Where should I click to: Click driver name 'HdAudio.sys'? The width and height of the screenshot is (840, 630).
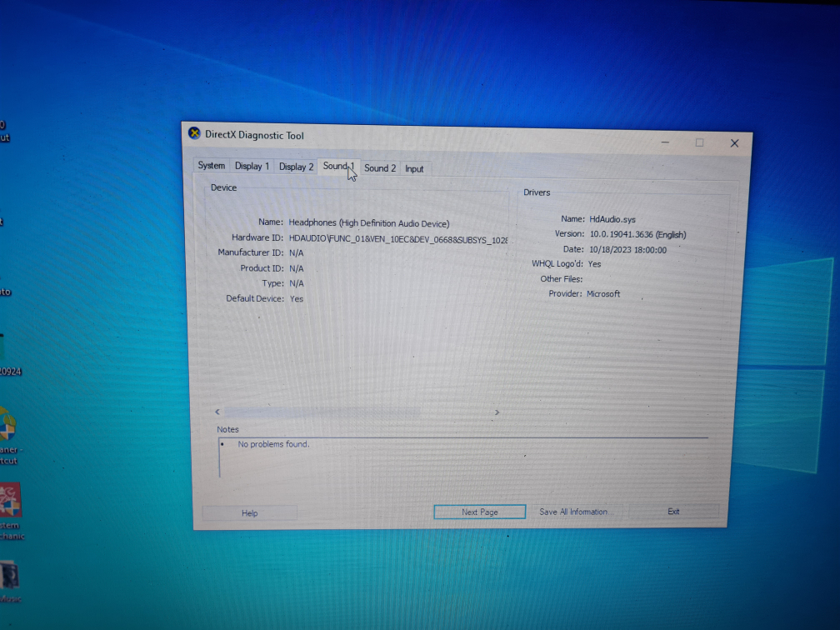pos(612,219)
